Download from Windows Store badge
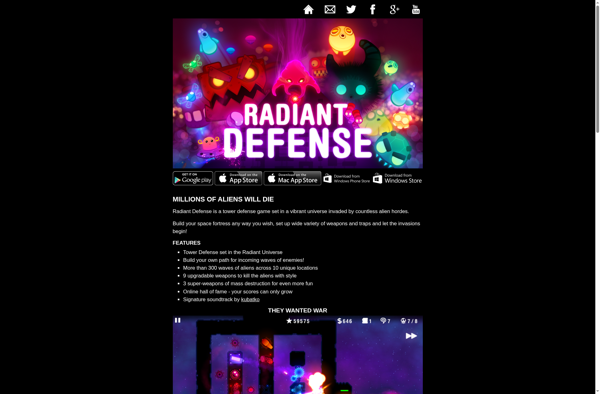 click(398, 179)
